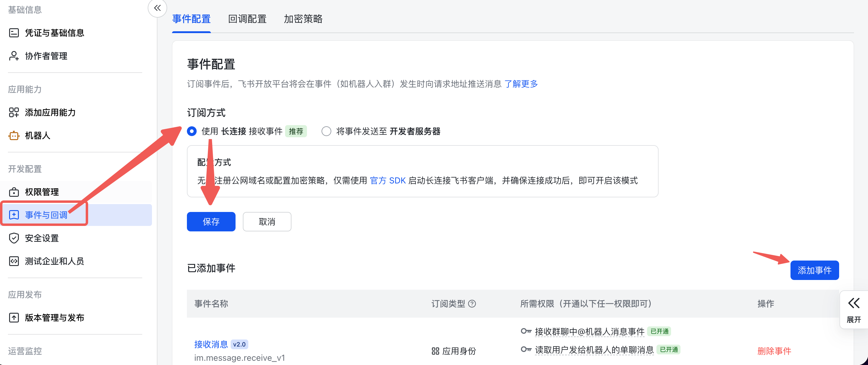Click the 机器人 robot icon
The height and width of the screenshot is (365, 868).
[14, 135]
